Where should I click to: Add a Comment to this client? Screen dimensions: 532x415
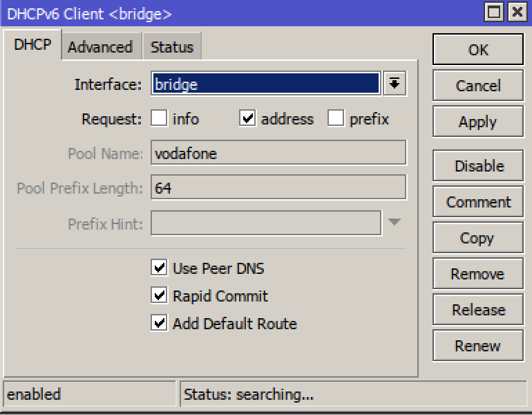[478, 202]
